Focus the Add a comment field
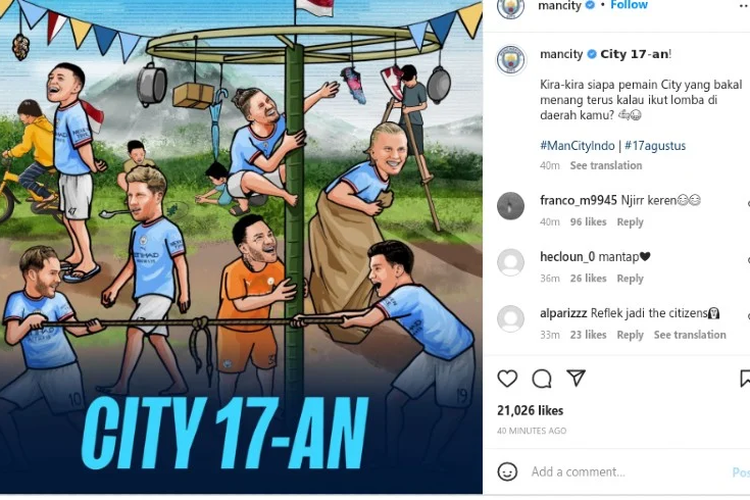Screen dimensions: 750x500 (x=627, y=472)
